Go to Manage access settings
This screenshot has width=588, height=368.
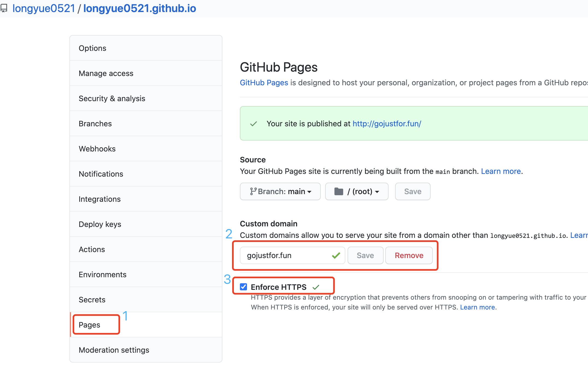click(x=146, y=73)
